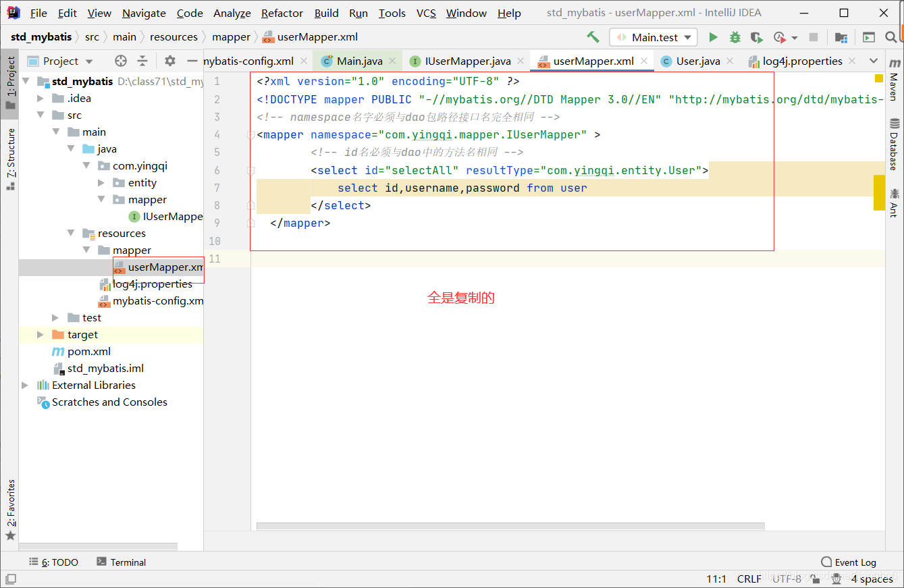Expand the entity package
Image resolution: width=904 pixels, height=588 pixels.
point(101,183)
